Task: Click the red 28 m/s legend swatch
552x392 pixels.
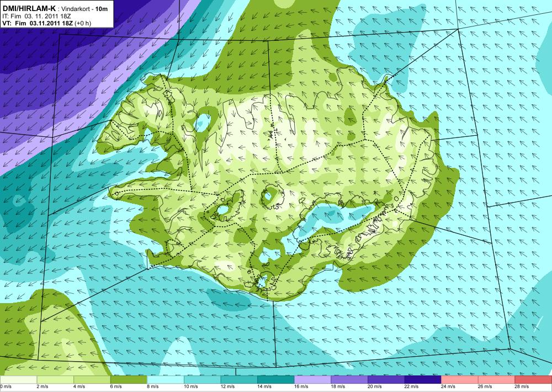Action: tap(533, 380)
